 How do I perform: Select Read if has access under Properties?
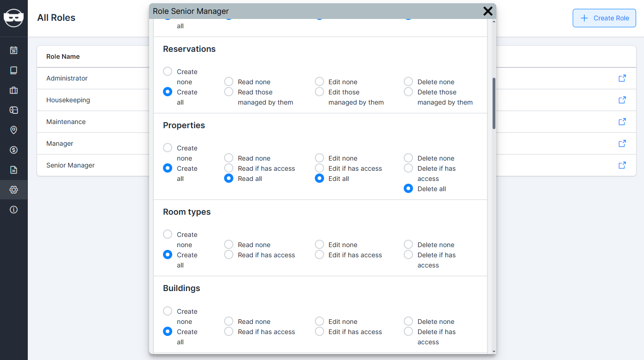[228, 168]
